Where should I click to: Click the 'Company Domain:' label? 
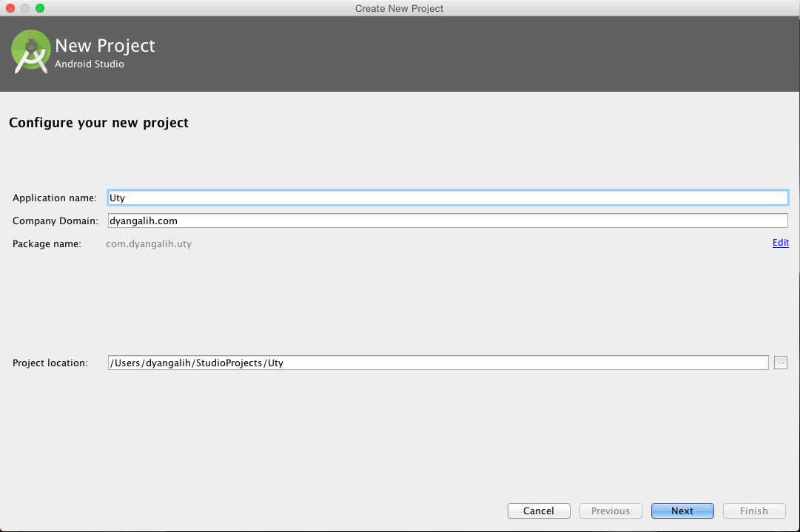click(x=55, y=220)
